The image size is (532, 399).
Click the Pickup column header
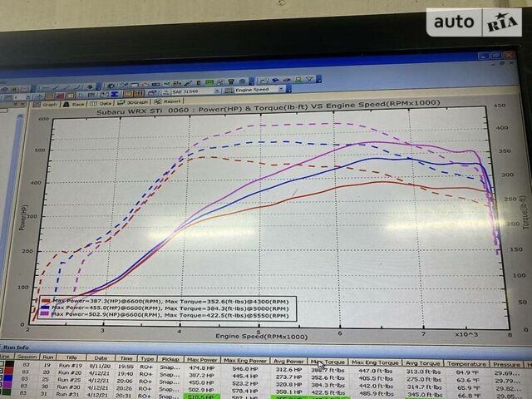tap(170, 359)
